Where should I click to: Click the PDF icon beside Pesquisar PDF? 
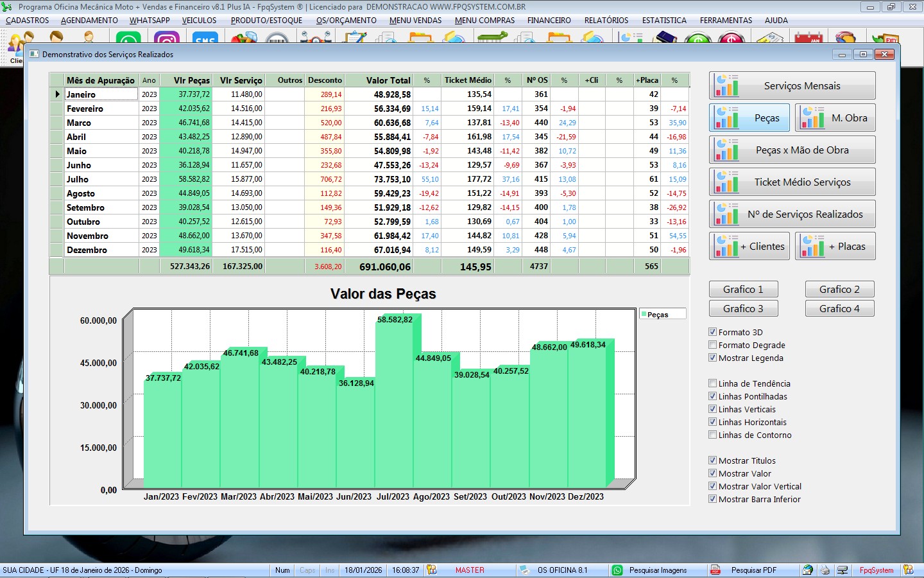(715, 570)
